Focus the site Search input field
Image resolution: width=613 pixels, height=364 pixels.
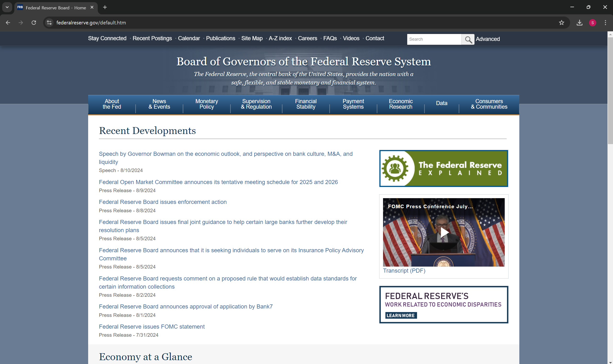pyautogui.click(x=434, y=39)
